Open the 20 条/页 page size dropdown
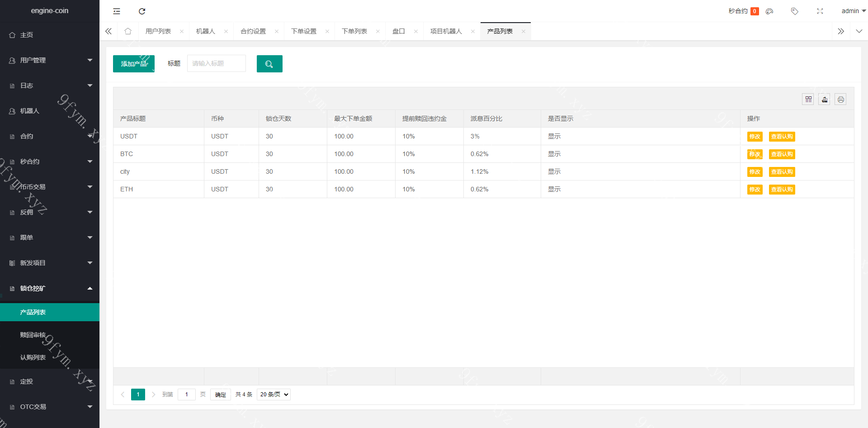This screenshot has height=428, width=868. 274,395
